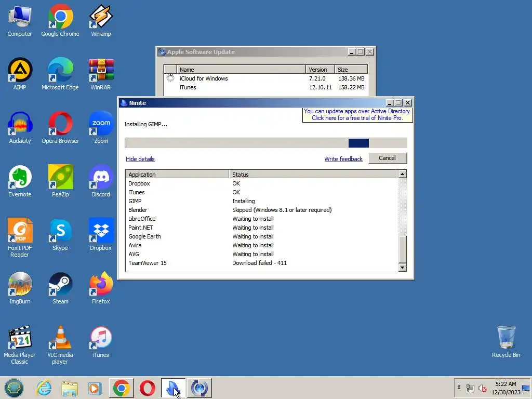
Task: Click Hide details link in Ninite
Action: (140, 159)
